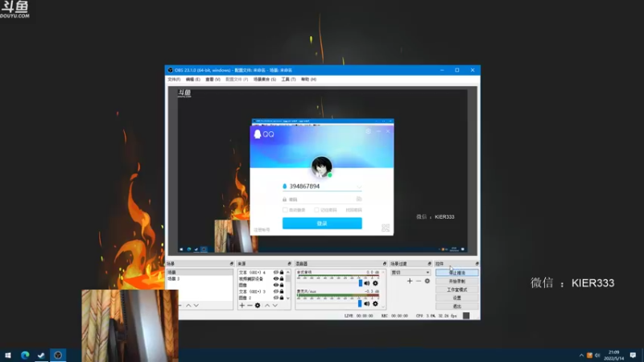Open the system volume tray icon
Viewport: 644px width, 362px height.
[597, 355]
